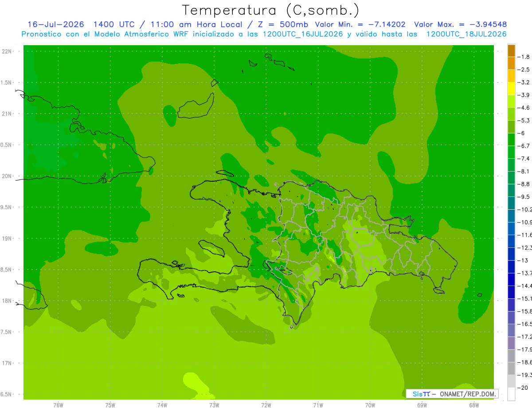Click the 'Temperatura (C,somb.)' title

270,10
